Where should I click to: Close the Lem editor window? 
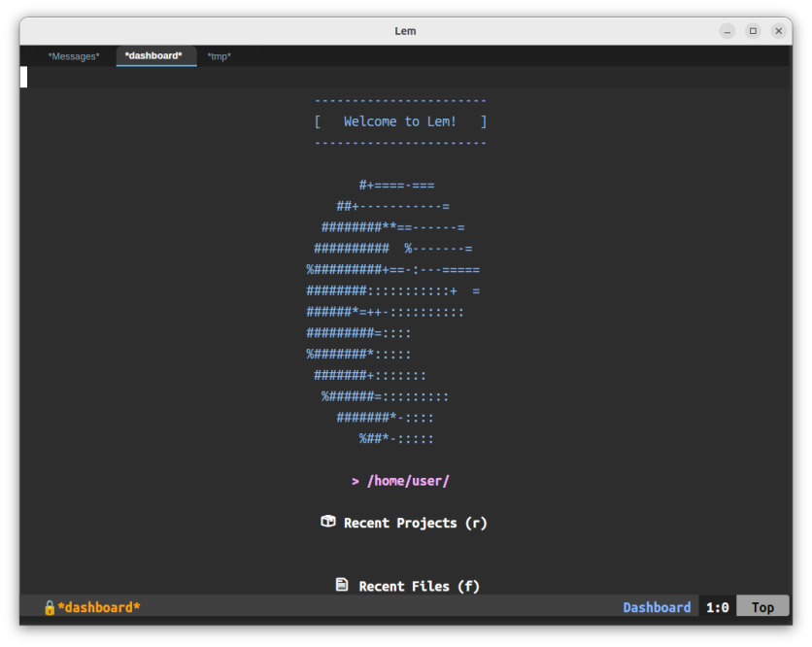[x=778, y=31]
